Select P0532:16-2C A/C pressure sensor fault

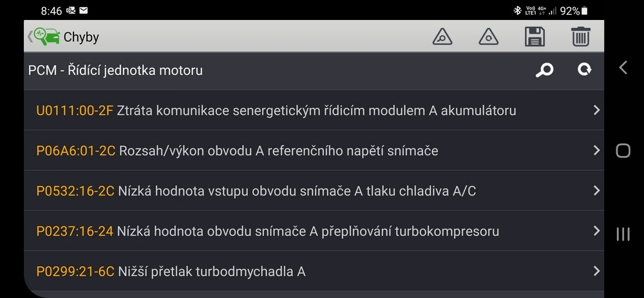tap(256, 191)
